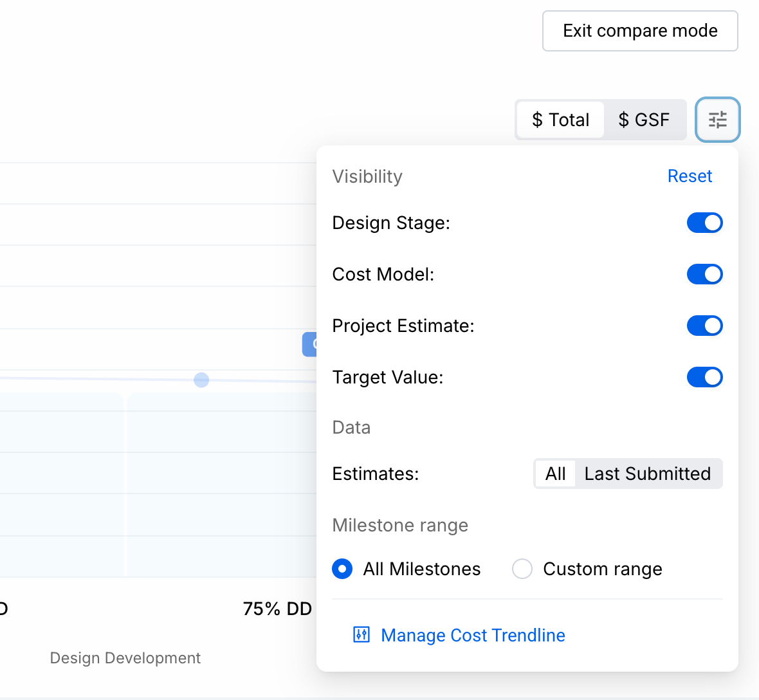Toggle Design Stage visibility
This screenshot has height=700, width=759.
(704, 223)
